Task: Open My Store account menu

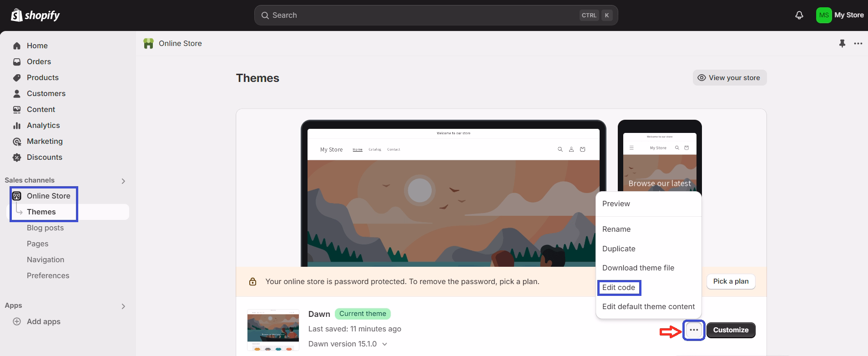Action: coord(840,15)
